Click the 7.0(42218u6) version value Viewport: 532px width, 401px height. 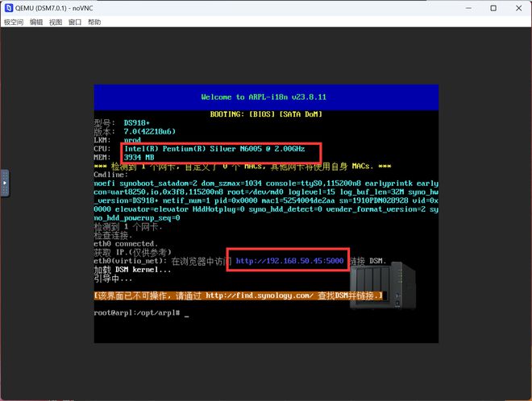150,131
